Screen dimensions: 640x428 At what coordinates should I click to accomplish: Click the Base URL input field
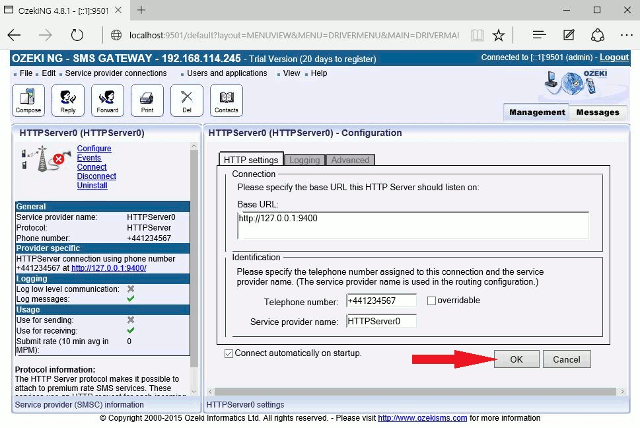click(x=412, y=225)
